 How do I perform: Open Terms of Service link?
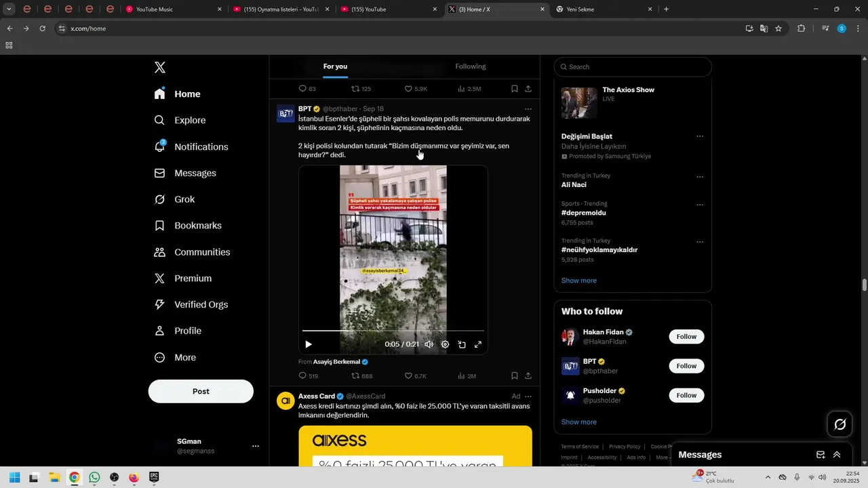point(580,447)
